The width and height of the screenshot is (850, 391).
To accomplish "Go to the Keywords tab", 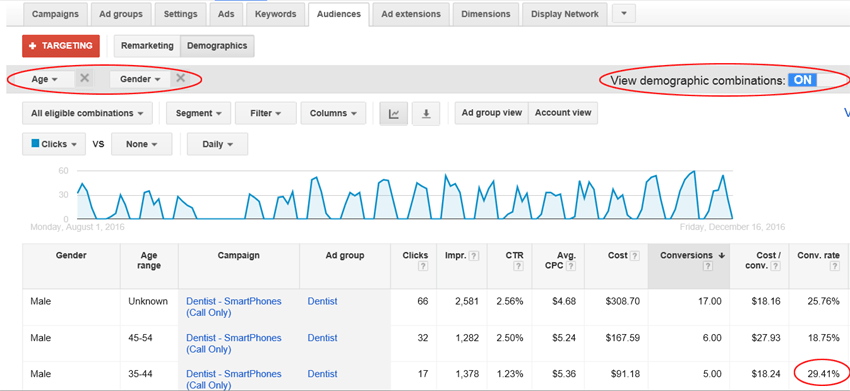I will [x=275, y=14].
